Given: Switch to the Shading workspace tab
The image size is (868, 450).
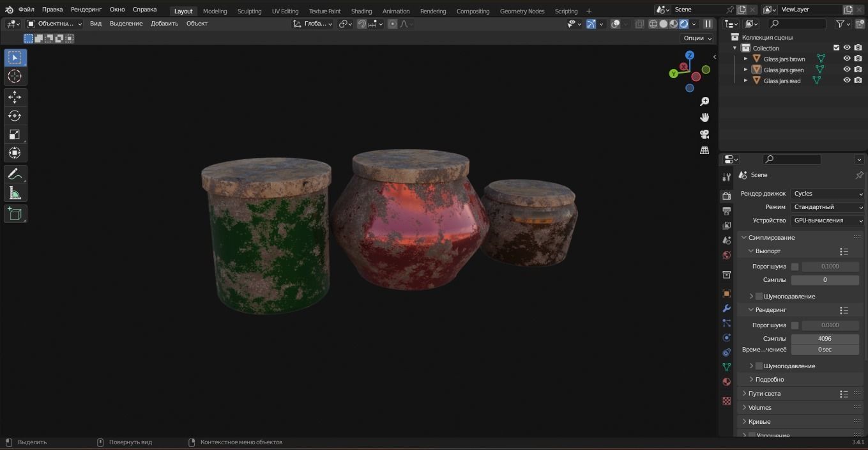Looking at the screenshot, I should [362, 11].
